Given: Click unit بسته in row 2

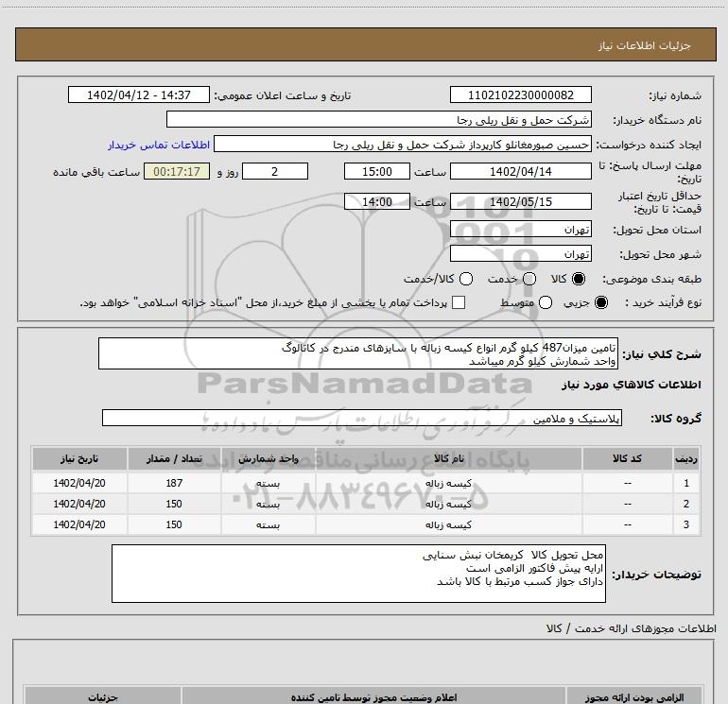Looking at the screenshot, I should [269, 504].
